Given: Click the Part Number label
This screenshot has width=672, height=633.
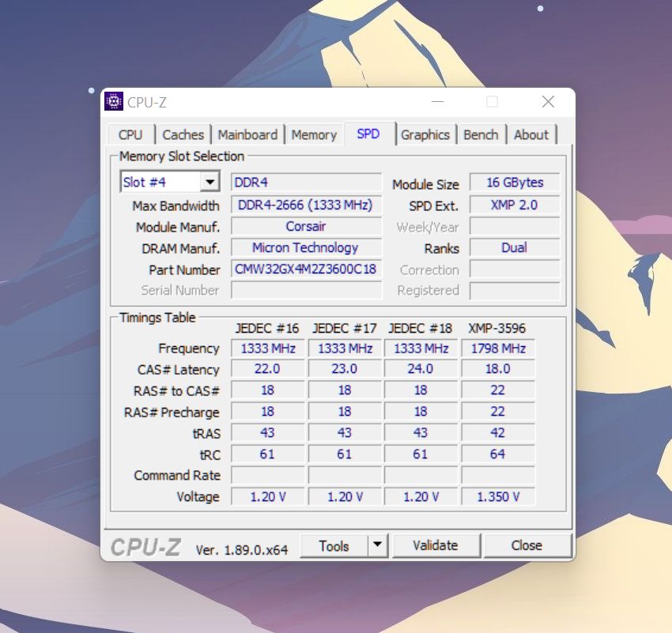Looking at the screenshot, I should 184,270.
